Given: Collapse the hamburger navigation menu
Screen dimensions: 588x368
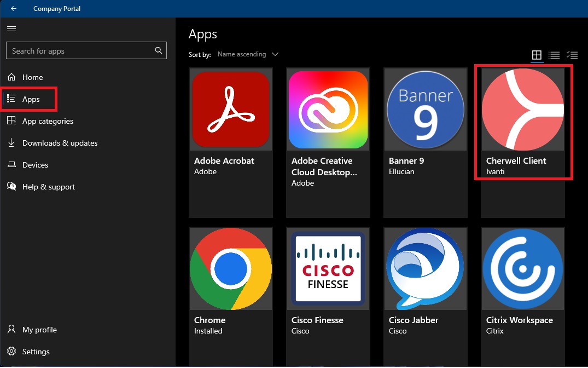Looking at the screenshot, I should (11, 28).
